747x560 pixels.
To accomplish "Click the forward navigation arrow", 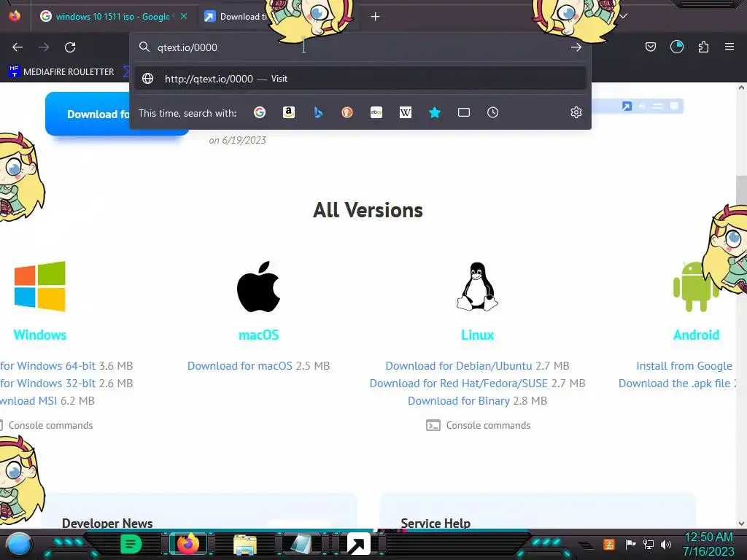I will (x=44, y=47).
